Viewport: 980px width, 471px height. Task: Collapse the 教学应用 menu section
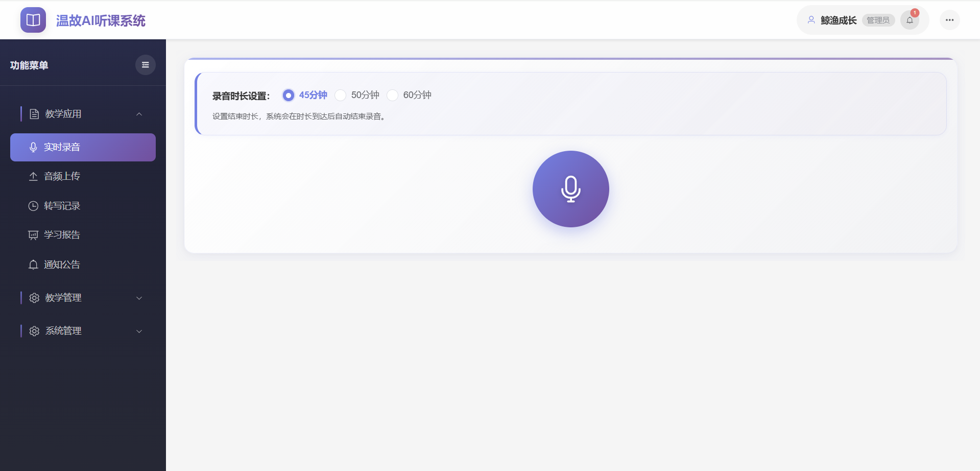tap(139, 113)
